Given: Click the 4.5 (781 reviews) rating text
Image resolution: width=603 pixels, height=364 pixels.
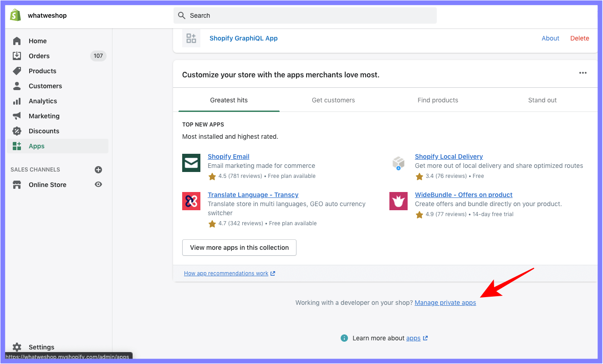Looking at the screenshot, I should point(240,176).
